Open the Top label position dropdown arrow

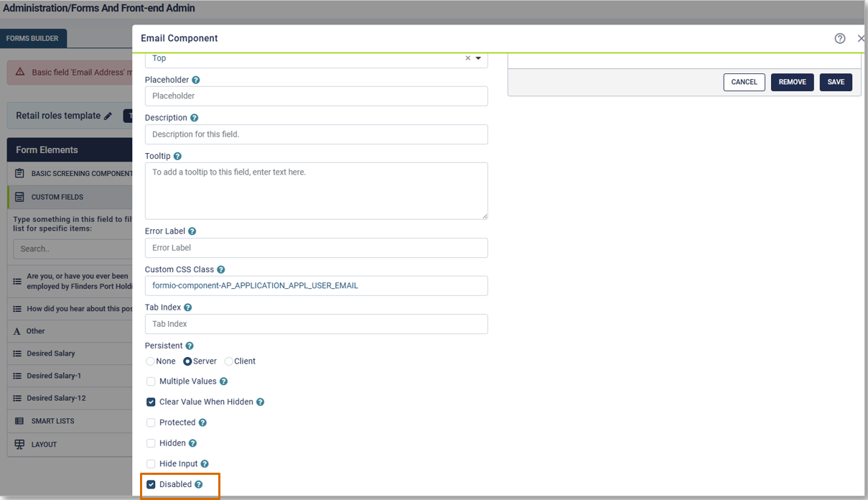coord(479,58)
